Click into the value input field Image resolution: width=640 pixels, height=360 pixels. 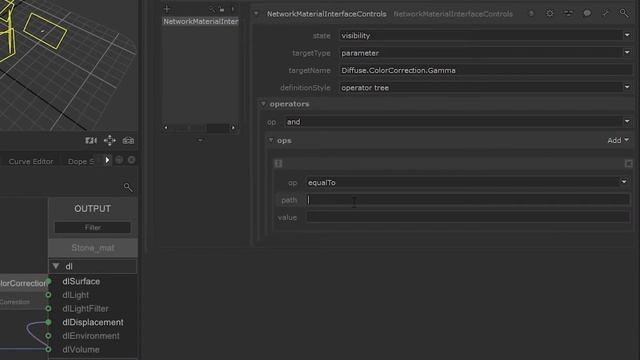click(467, 217)
